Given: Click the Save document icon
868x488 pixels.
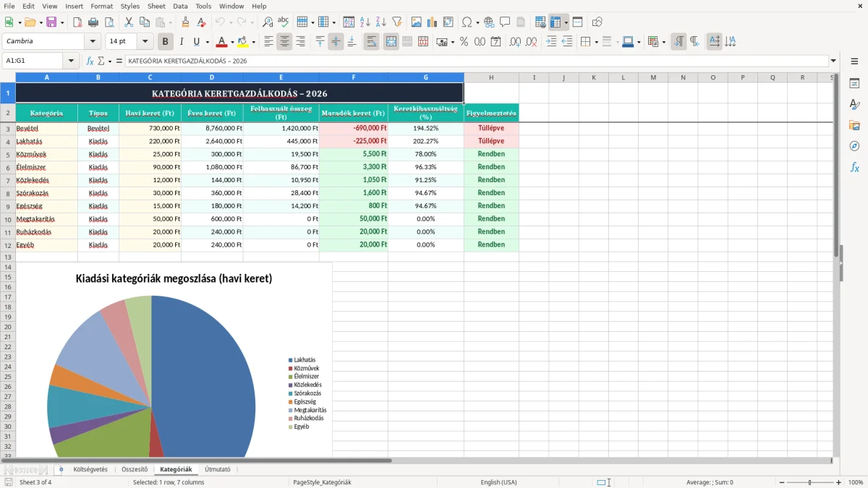Looking at the screenshot, I should point(51,22).
